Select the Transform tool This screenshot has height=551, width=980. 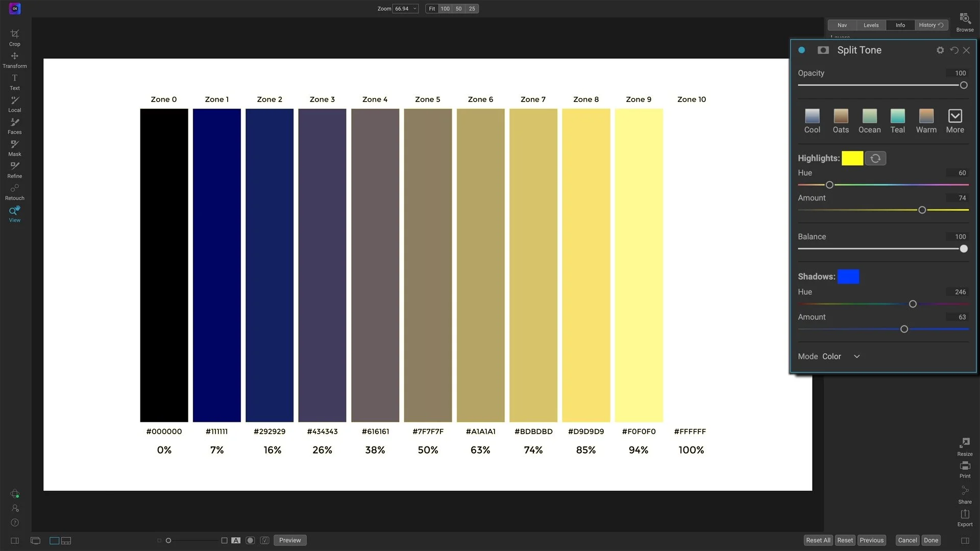click(x=14, y=59)
